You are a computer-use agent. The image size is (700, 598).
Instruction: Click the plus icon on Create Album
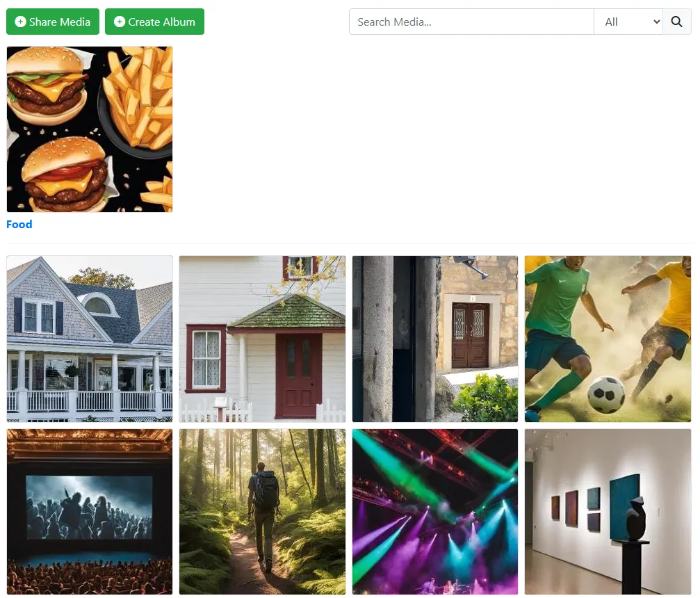click(x=119, y=22)
